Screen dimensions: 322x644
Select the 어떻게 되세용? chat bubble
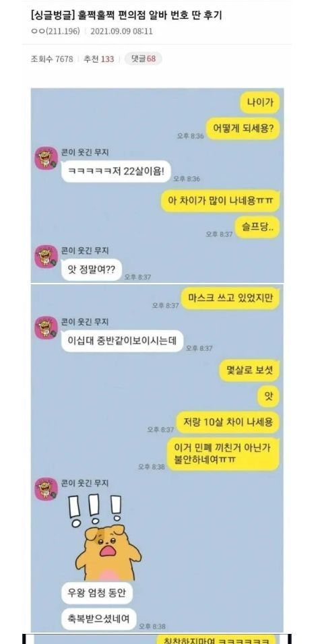pos(243,129)
